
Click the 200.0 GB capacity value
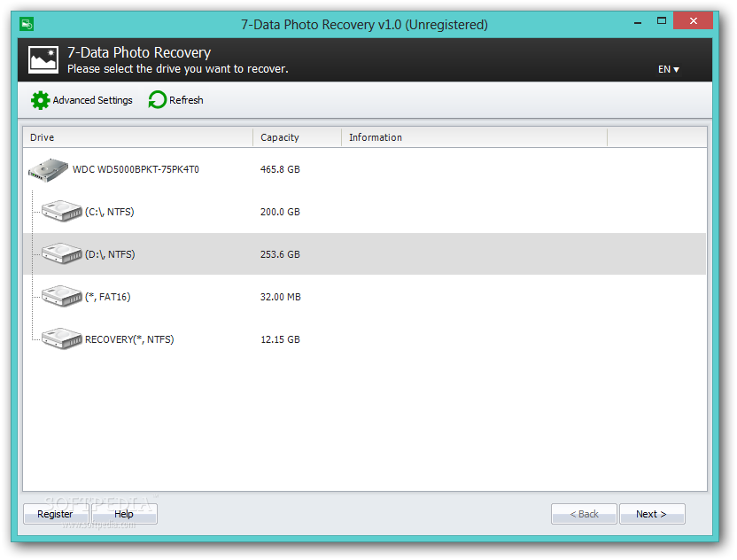280,212
